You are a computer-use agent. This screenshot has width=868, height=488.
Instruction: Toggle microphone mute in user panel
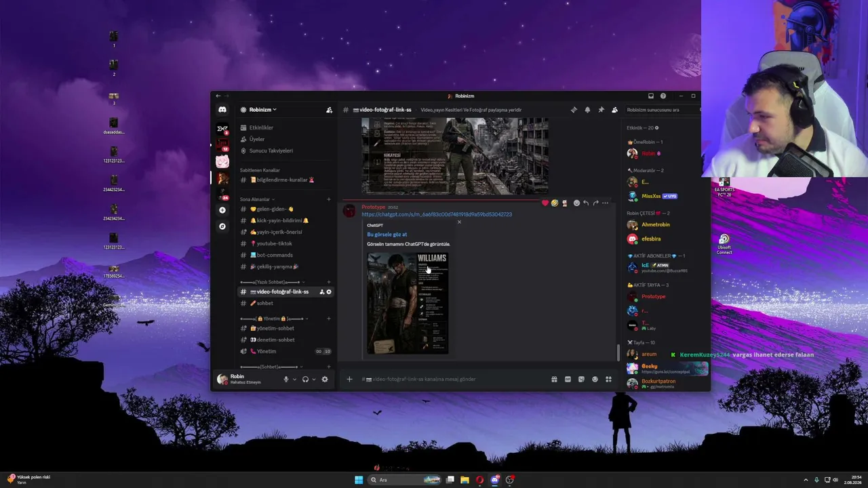286,380
